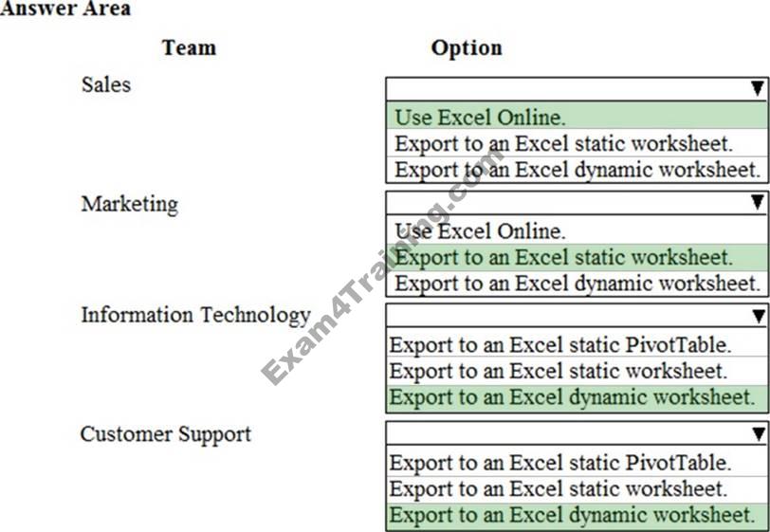Pick dynamic worksheet export under Marketing
The image size is (770, 532).
click(577, 283)
